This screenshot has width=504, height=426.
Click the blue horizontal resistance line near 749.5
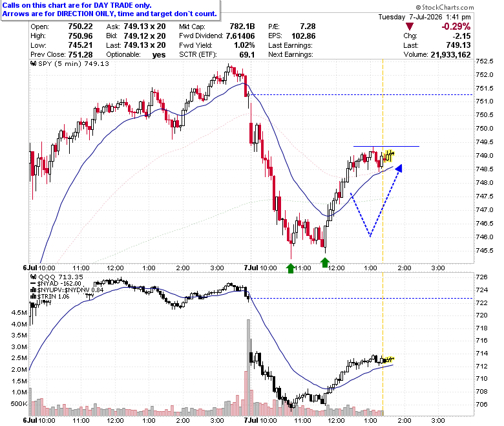[386, 146]
